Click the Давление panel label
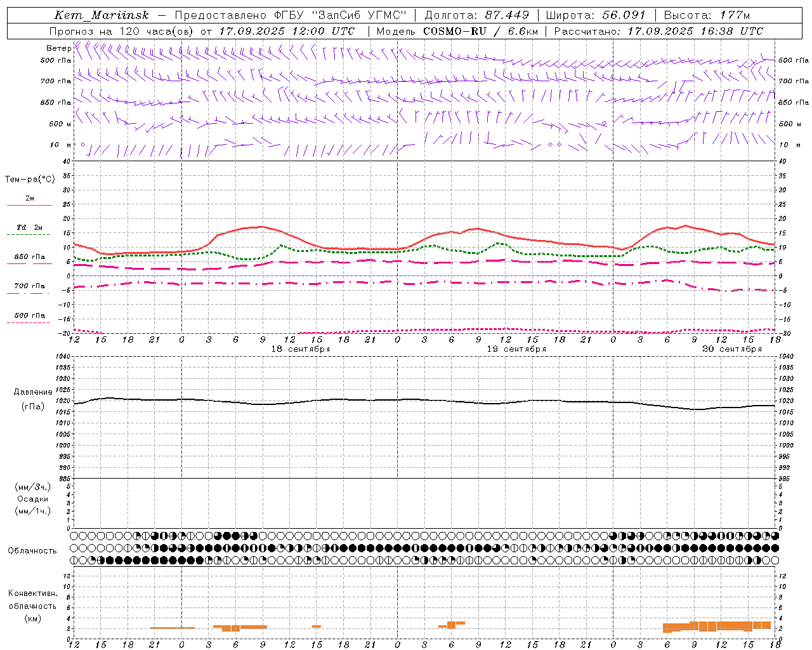This screenshot has width=812, height=650. tap(33, 392)
